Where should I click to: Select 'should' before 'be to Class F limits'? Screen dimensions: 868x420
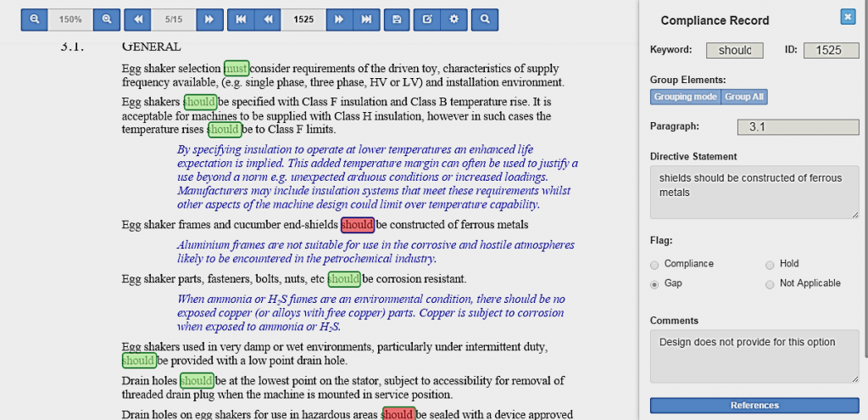(x=224, y=130)
